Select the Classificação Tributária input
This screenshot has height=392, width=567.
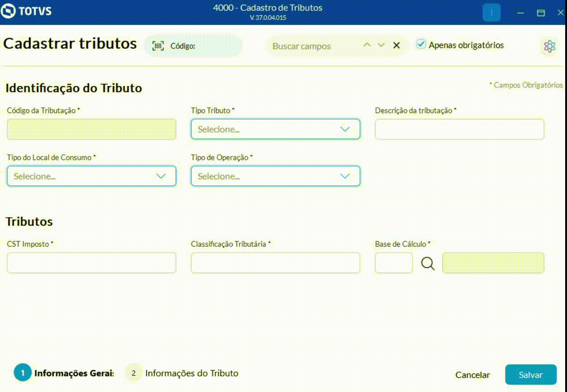(x=275, y=263)
